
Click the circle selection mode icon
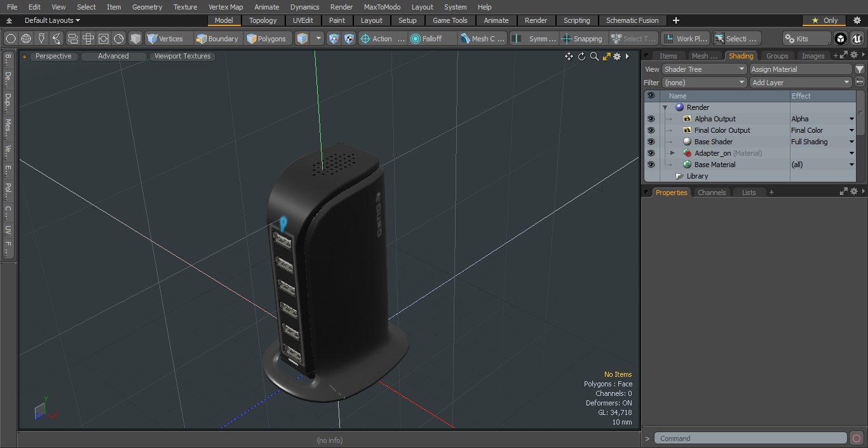tap(11, 39)
